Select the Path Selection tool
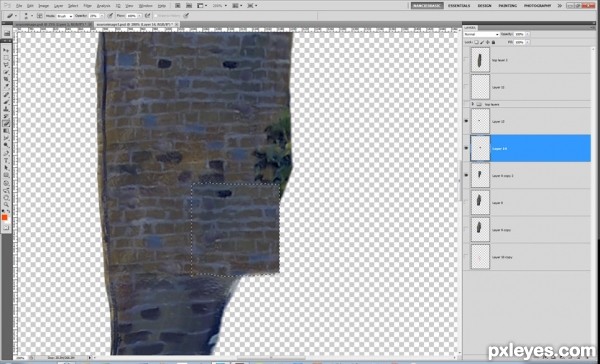The width and height of the screenshot is (600, 364). pos(6,168)
